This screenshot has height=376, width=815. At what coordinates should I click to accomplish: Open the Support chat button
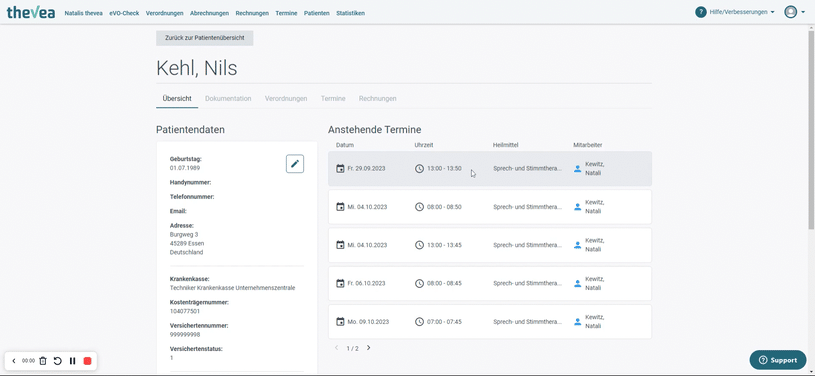tap(778, 360)
